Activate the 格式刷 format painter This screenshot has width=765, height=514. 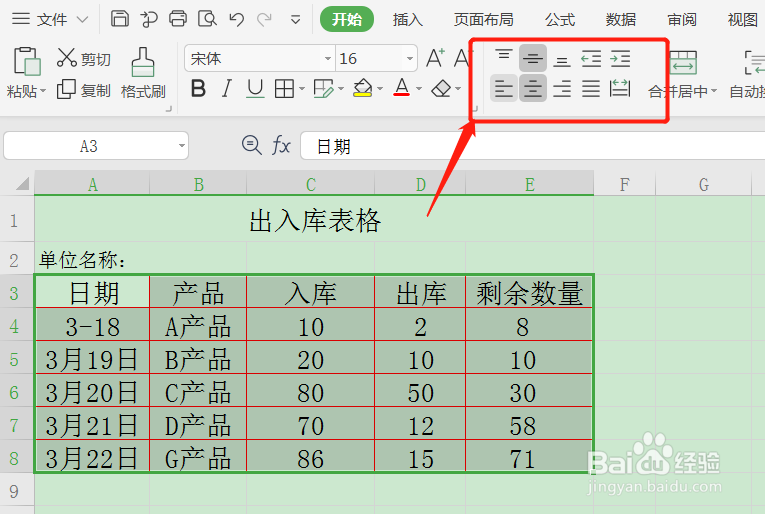point(143,73)
